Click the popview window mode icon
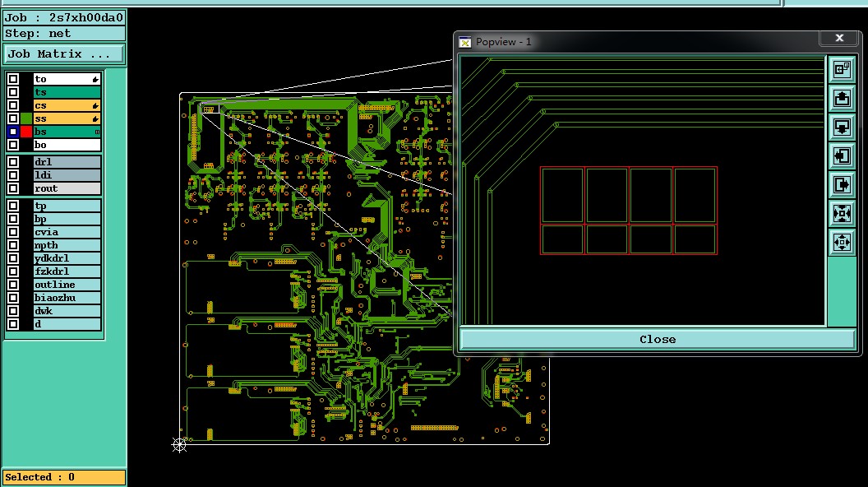The image size is (868, 487). click(x=842, y=69)
